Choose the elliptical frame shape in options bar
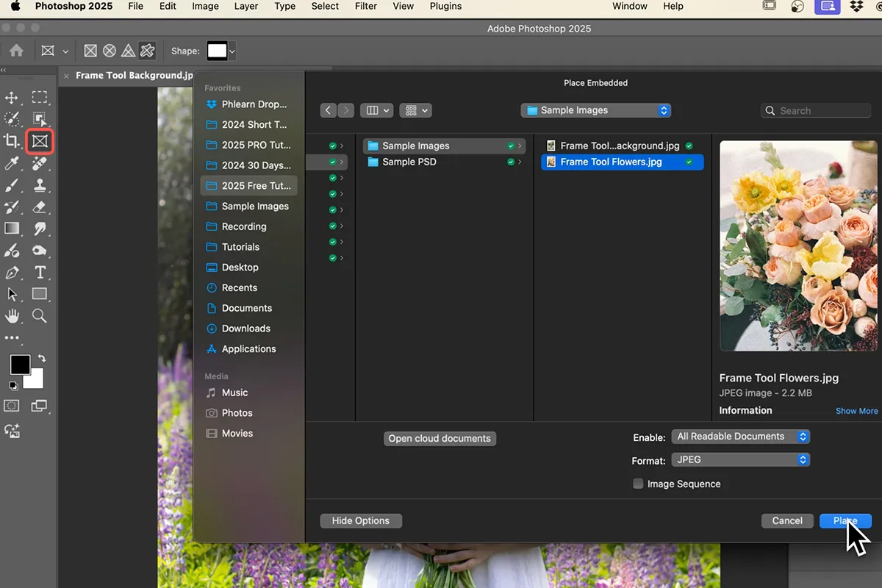Screen dimensions: 882x588 pos(109,51)
